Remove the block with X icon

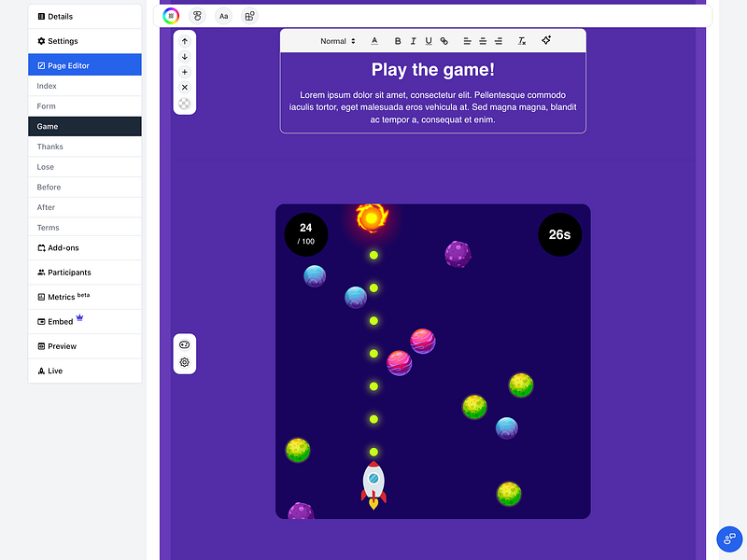(x=185, y=87)
